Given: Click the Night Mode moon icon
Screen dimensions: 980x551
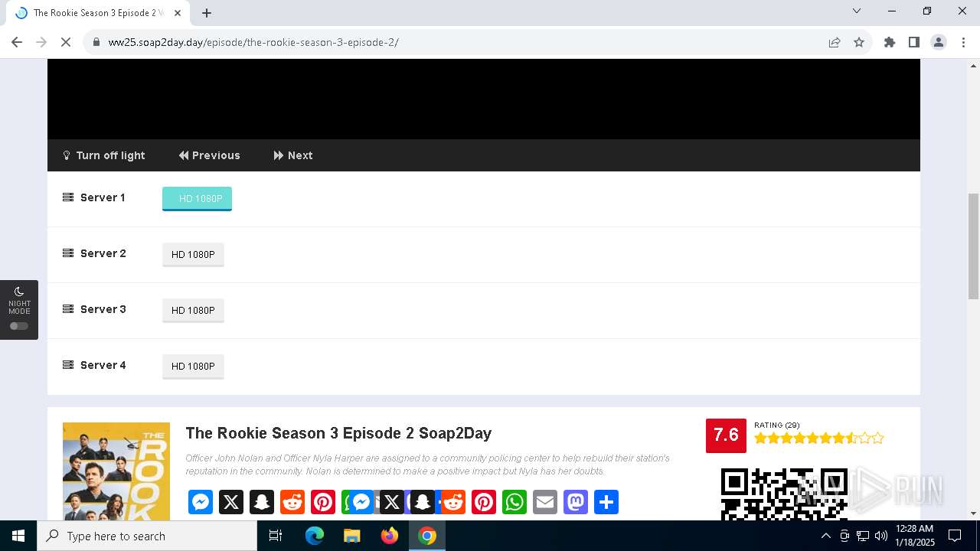Looking at the screenshot, I should coord(19,292).
